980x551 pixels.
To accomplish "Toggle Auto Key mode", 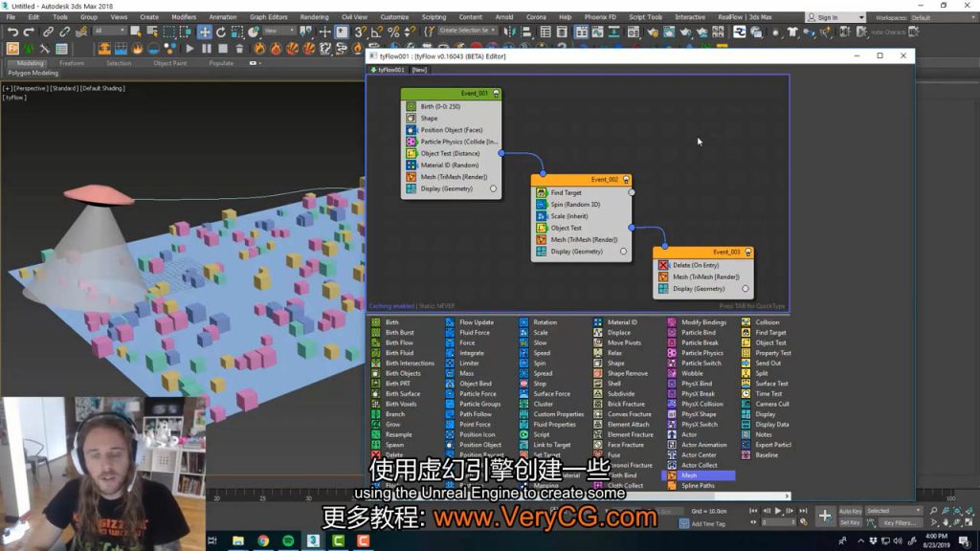I will tap(850, 511).
